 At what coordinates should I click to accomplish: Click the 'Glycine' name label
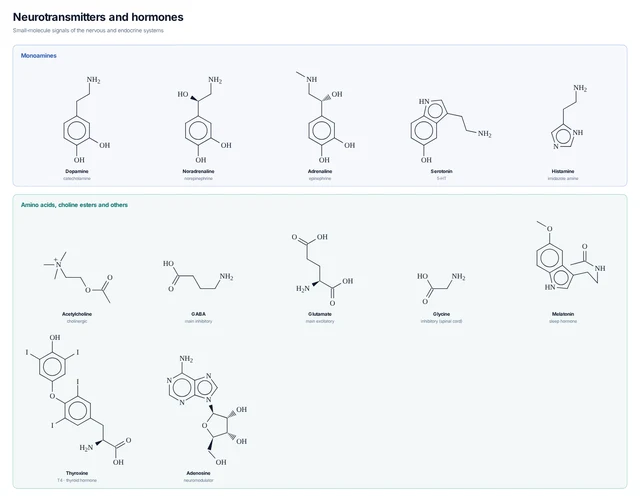441,314
